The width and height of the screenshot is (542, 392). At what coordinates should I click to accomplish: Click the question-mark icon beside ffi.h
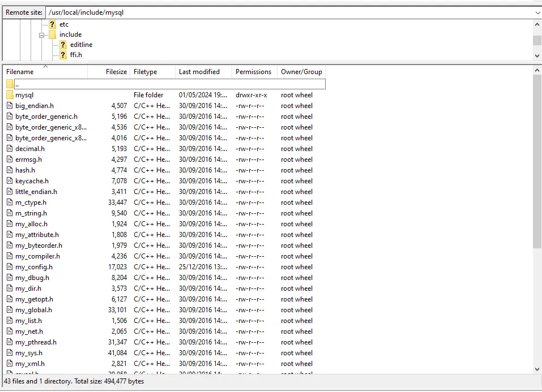(63, 55)
